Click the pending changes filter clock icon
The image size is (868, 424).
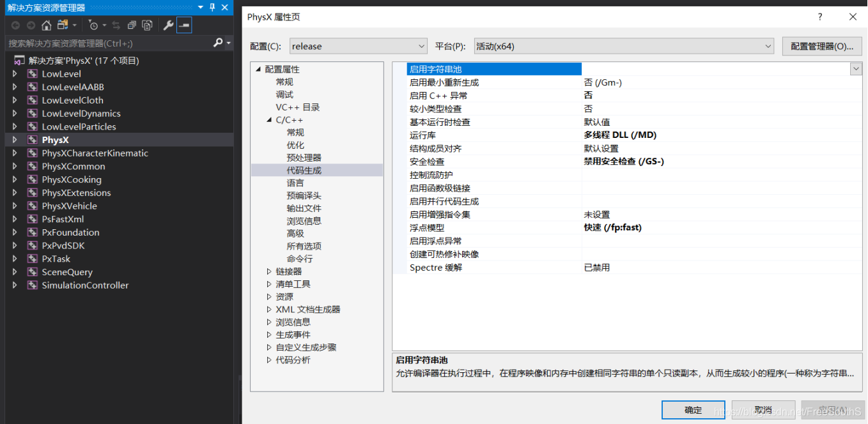93,26
